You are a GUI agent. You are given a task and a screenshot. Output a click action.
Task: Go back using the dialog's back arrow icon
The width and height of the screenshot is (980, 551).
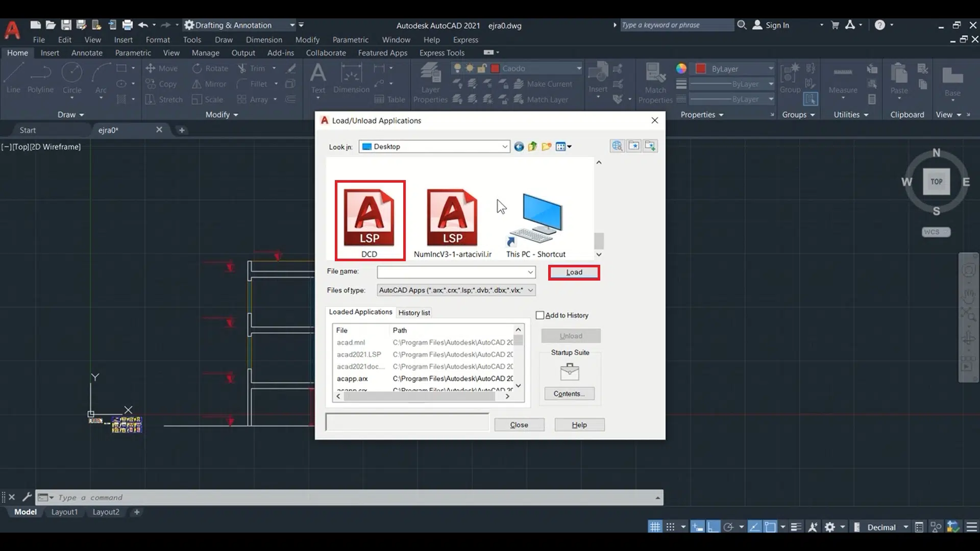(519, 147)
